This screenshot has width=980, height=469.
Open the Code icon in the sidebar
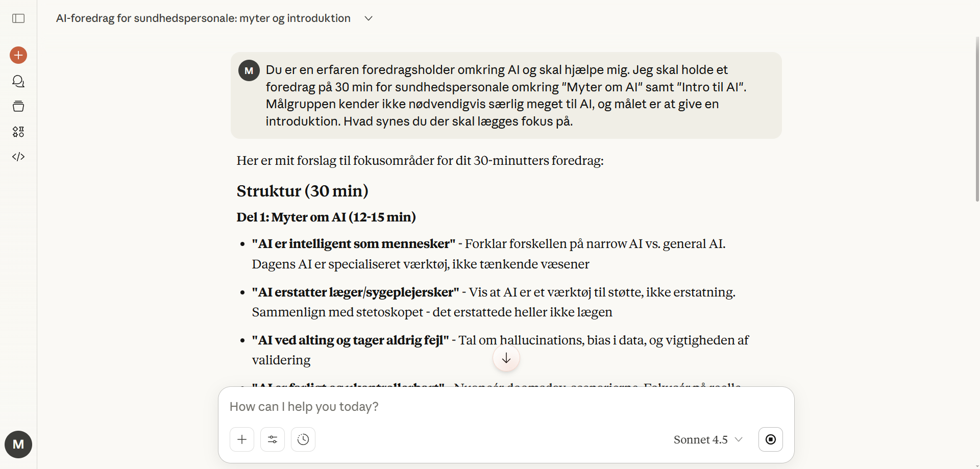18,157
